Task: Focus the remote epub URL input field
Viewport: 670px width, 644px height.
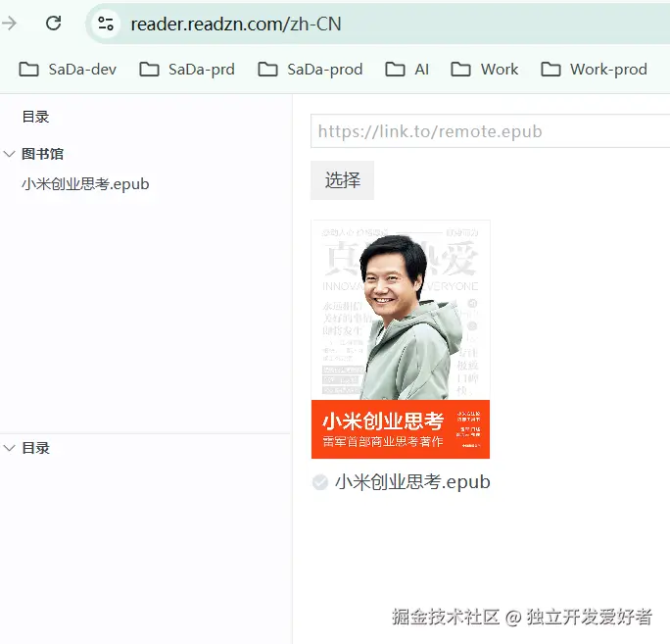Action: click(x=490, y=131)
